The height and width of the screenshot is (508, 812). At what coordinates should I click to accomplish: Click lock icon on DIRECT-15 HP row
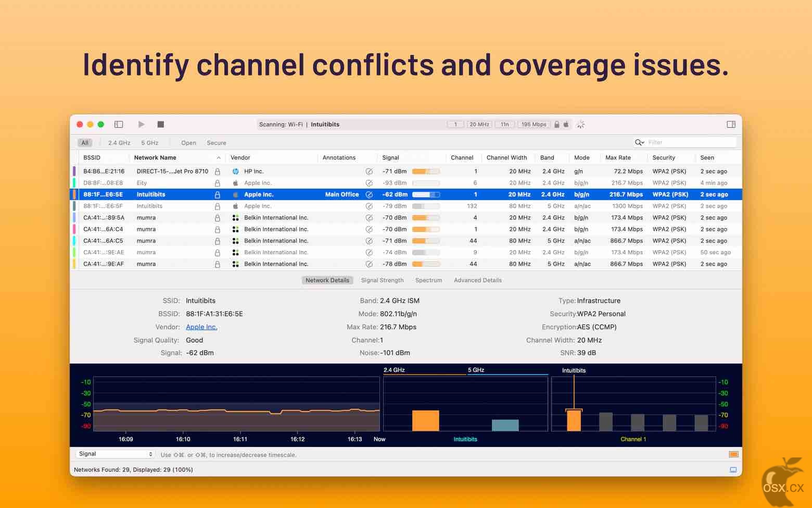(218, 171)
